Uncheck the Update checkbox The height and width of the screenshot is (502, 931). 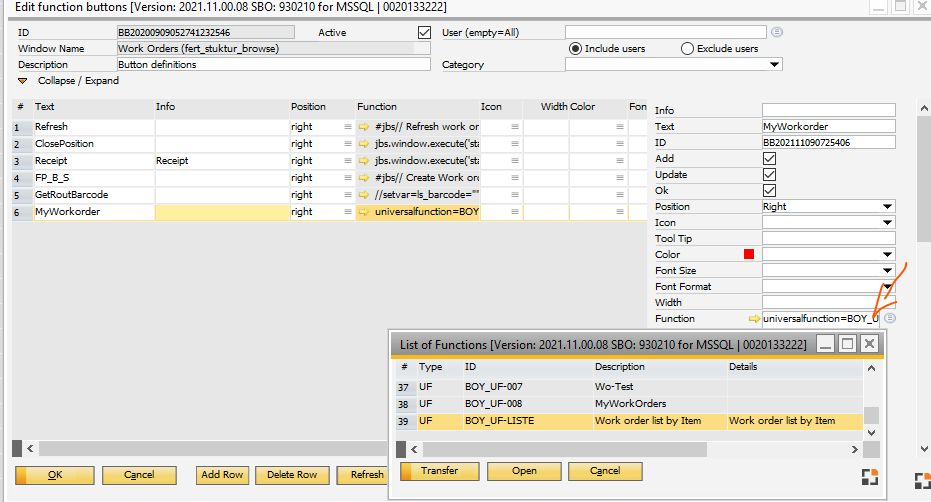point(769,175)
